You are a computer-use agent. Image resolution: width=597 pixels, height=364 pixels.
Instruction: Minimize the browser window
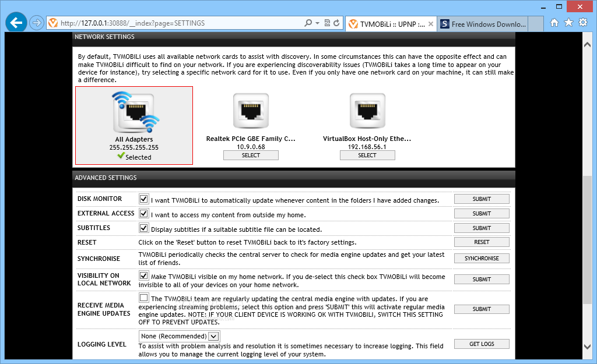click(543, 7)
